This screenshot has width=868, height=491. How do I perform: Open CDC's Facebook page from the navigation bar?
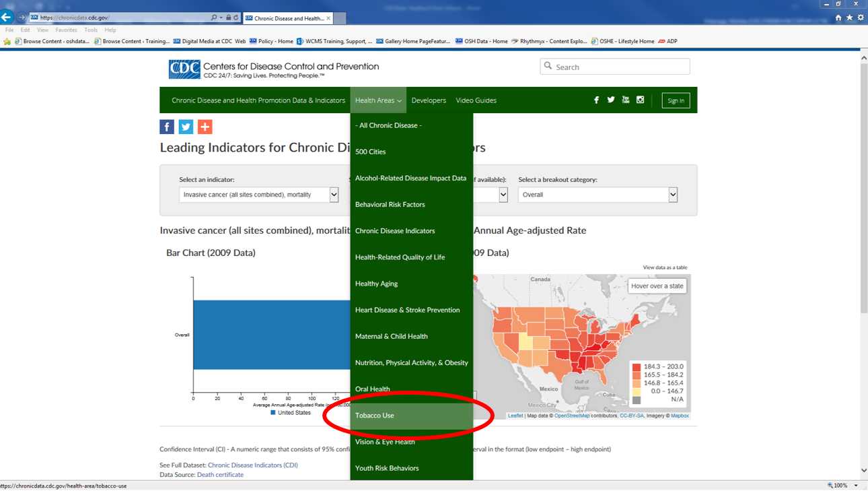[x=596, y=100]
